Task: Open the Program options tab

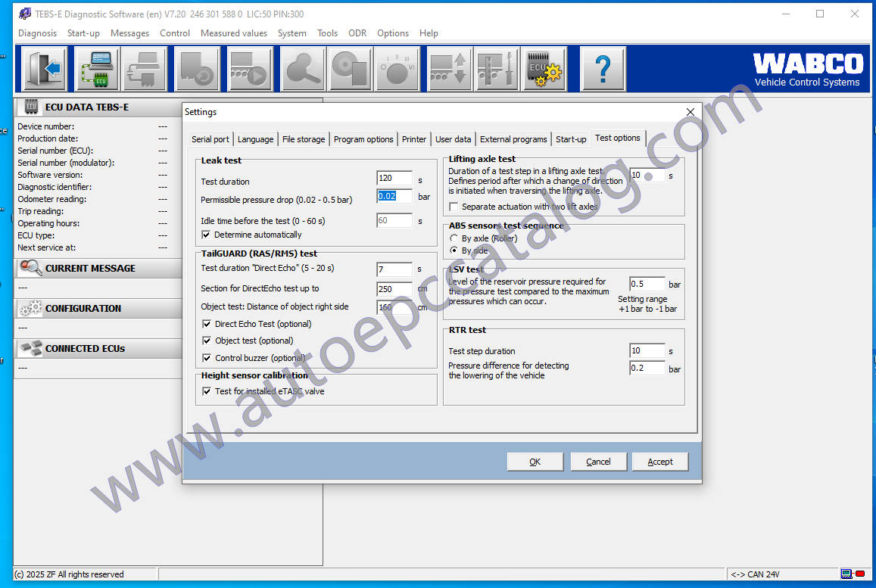Action: click(363, 138)
